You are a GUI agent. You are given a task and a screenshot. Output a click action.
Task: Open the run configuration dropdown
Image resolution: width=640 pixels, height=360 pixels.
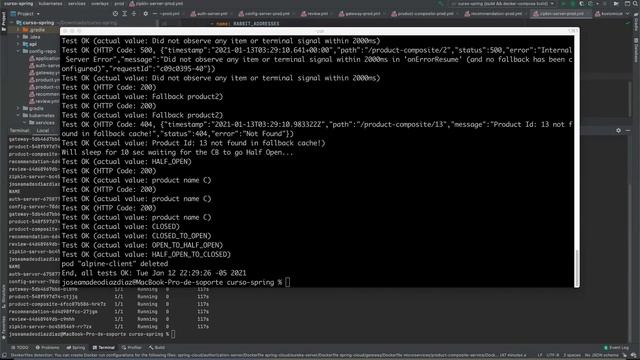pos(503,4)
